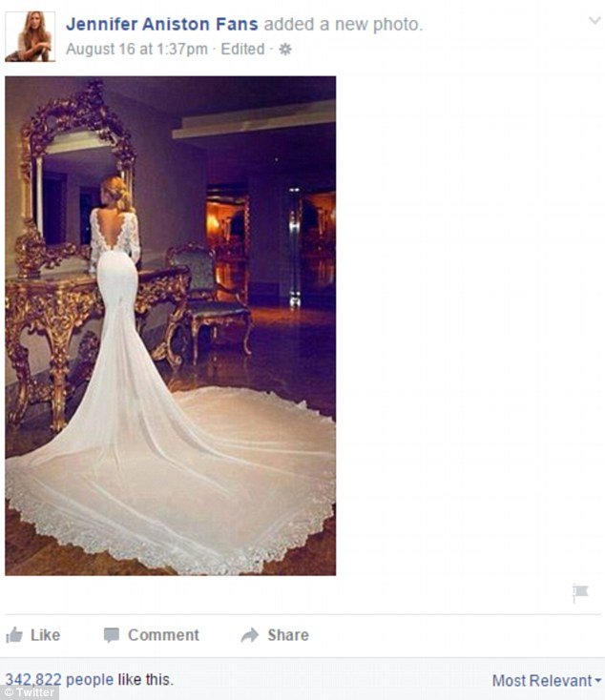Click the Like text label
Screen dimensions: 605x700
[x=45, y=635]
